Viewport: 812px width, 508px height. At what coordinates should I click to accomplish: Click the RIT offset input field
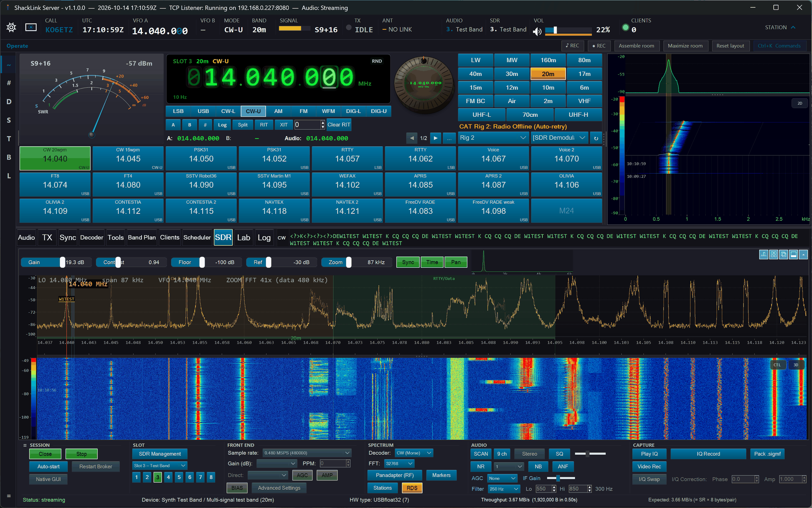tap(308, 125)
